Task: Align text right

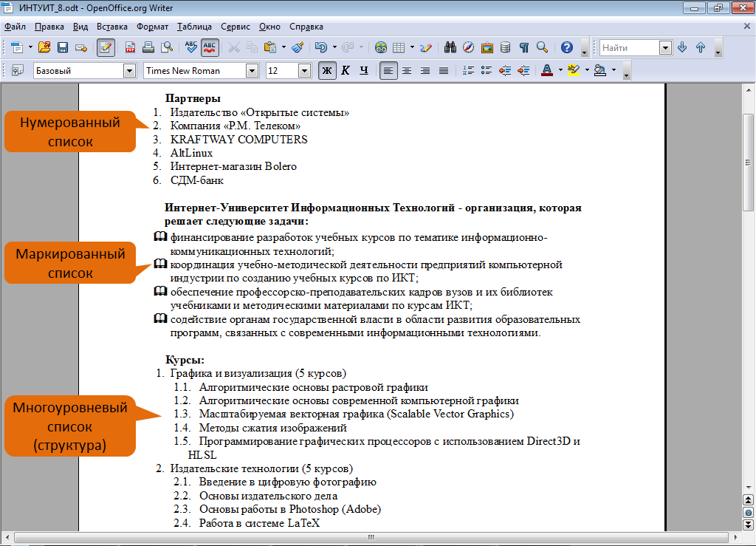Action: click(x=425, y=70)
